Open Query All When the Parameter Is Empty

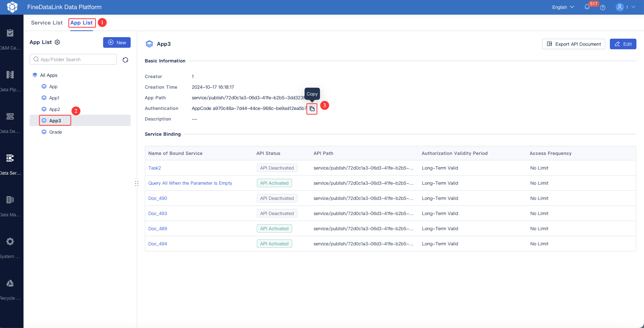[190, 183]
